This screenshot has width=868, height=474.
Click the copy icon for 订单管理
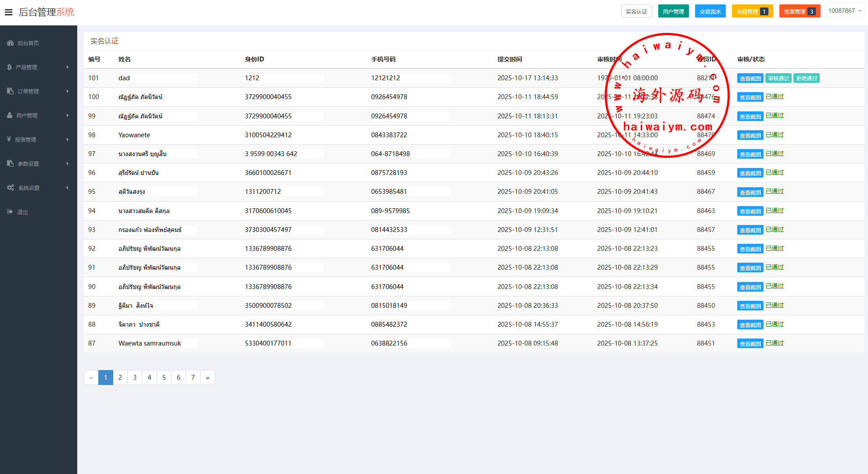tap(11, 91)
